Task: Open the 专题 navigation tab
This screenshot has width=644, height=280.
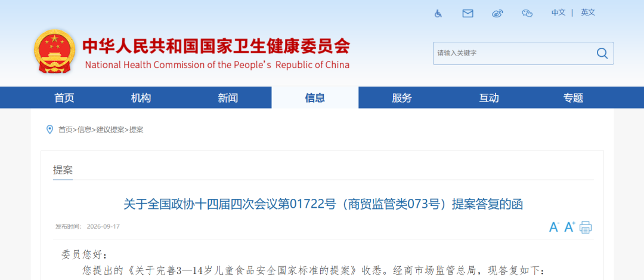Action: coord(574,98)
